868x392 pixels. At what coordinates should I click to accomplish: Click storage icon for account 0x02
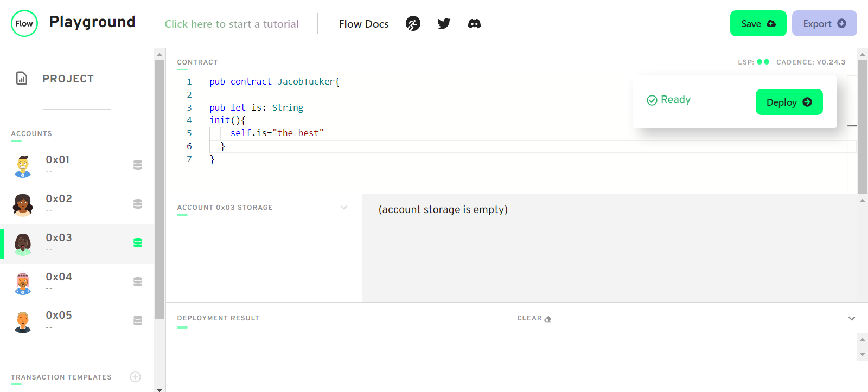[138, 204]
